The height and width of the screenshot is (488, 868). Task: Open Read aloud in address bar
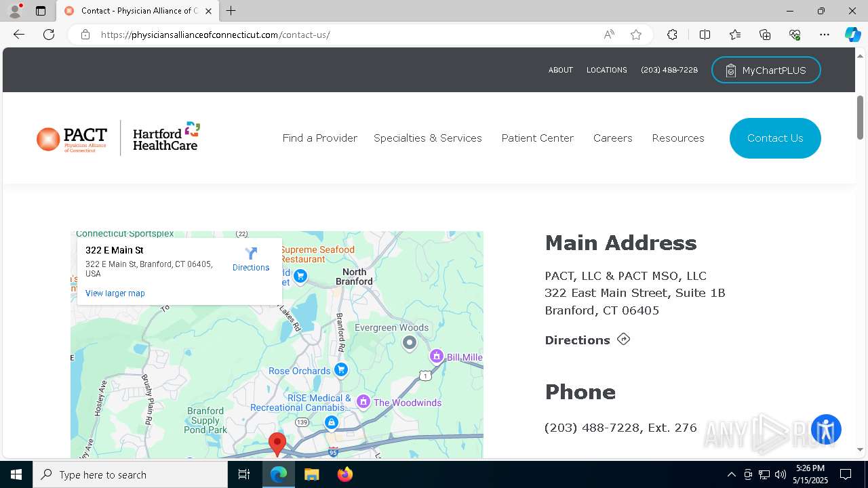click(609, 35)
